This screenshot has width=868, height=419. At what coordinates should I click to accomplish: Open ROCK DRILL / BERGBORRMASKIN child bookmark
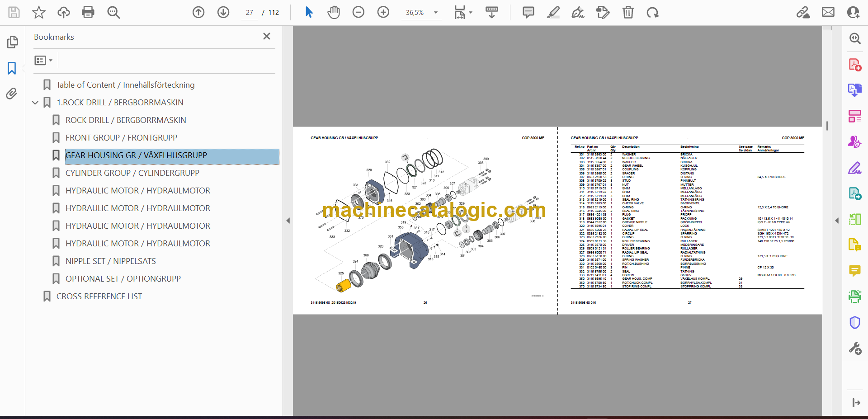coord(126,120)
